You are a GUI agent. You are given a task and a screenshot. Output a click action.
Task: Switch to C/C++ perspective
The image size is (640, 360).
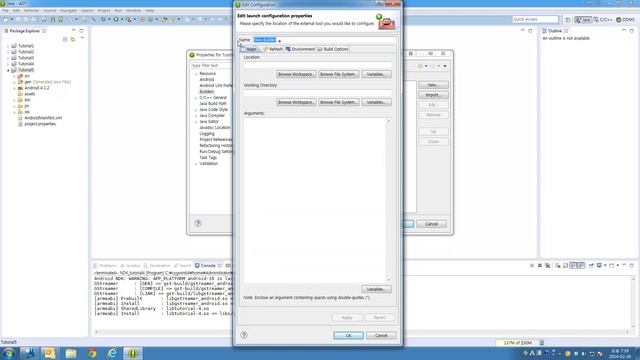point(603,20)
